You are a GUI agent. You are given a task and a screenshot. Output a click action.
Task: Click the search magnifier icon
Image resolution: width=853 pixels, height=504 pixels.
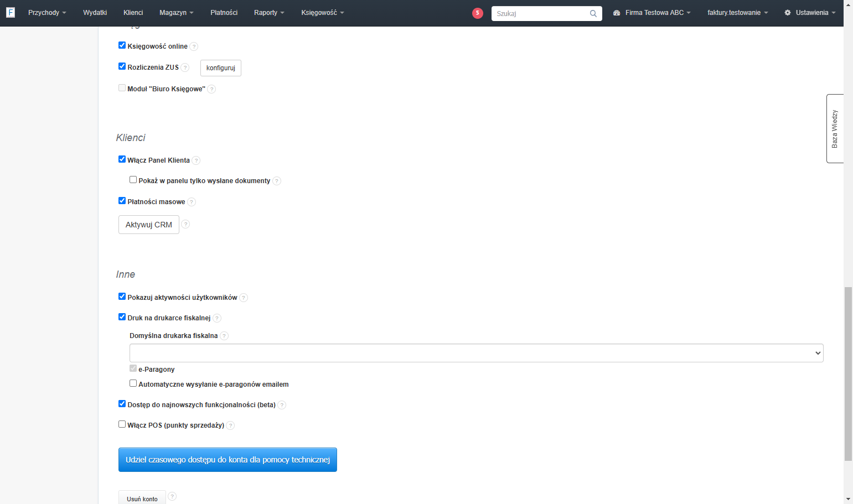pos(593,13)
